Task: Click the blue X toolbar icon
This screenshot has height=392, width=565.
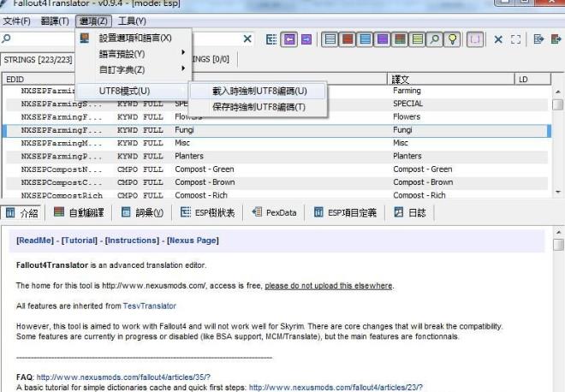Action: [498, 39]
